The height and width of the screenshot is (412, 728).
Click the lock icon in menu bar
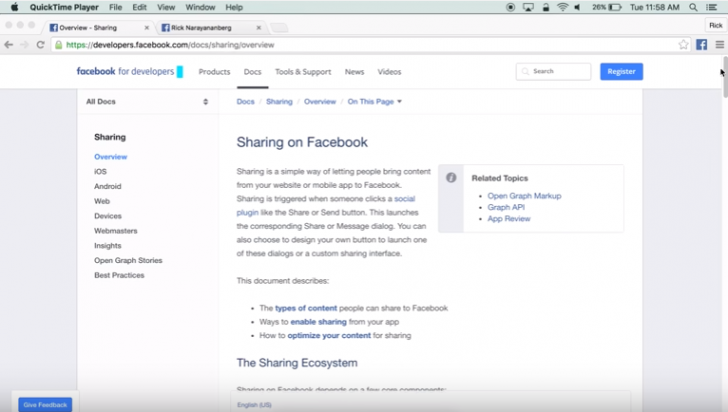(546, 7)
